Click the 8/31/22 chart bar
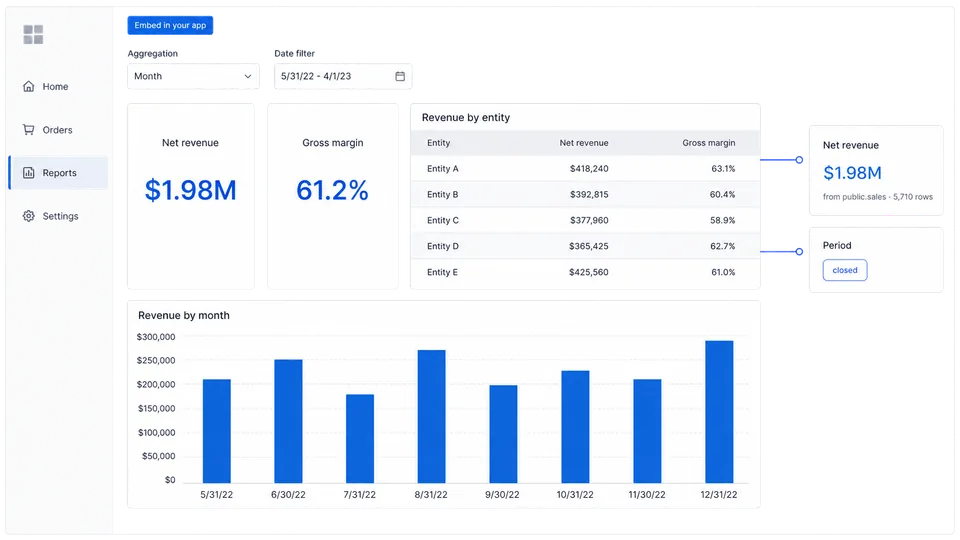This screenshot has height=540, width=960. [x=432, y=416]
